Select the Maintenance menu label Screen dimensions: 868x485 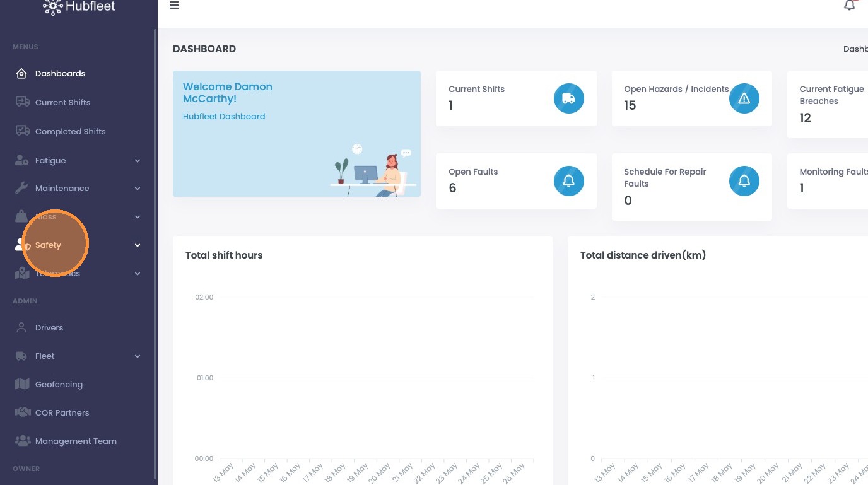(62, 189)
